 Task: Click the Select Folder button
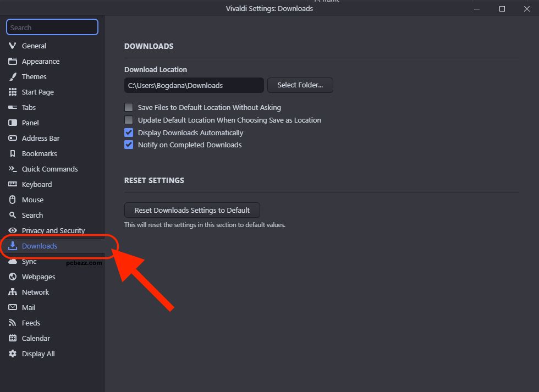click(300, 85)
